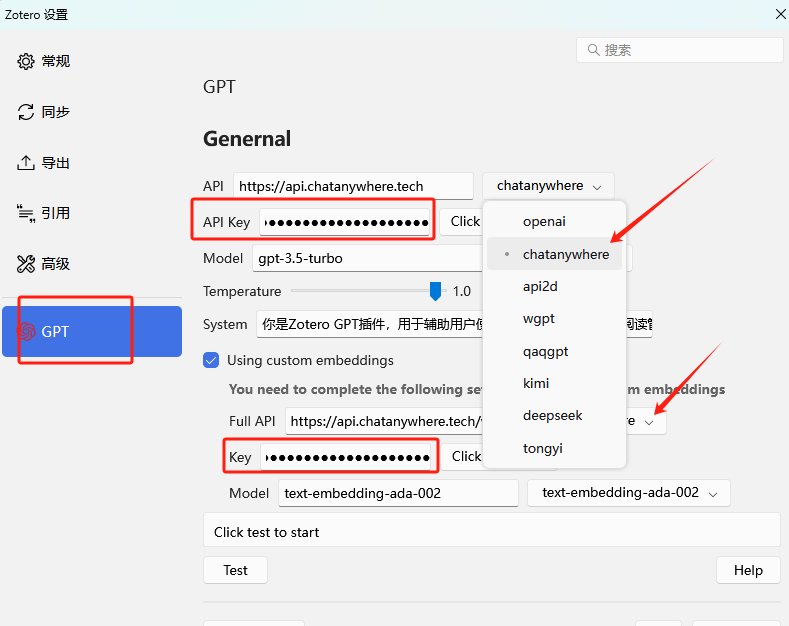Viewport: 789px width, 626px height.
Task: Click the OpenAI logo icon beside GPT
Action: (26, 332)
